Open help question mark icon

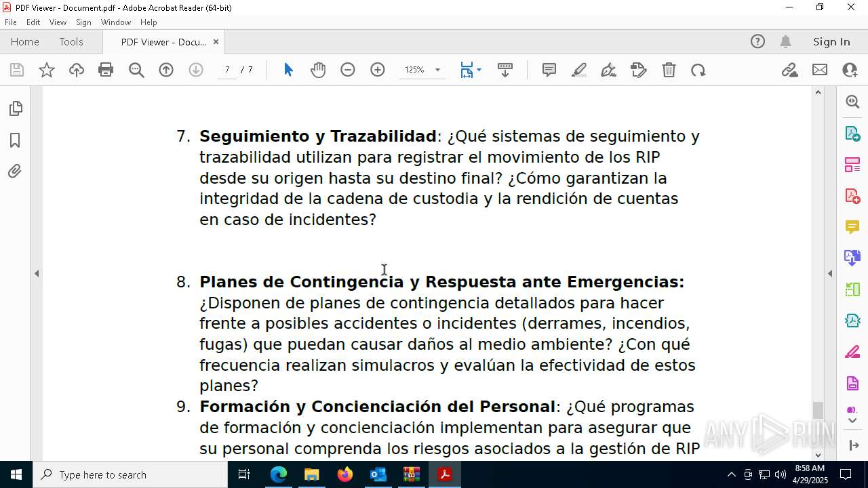(757, 41)
